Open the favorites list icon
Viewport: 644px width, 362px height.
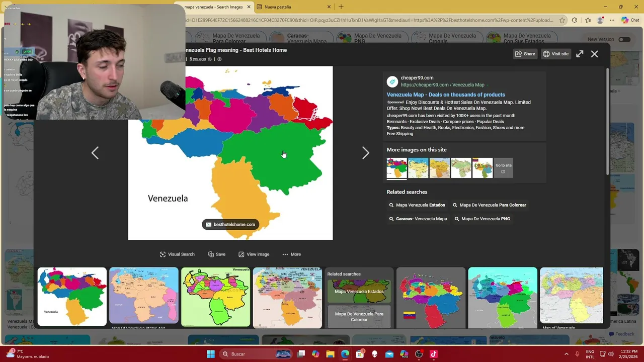[x=588, y=21]
